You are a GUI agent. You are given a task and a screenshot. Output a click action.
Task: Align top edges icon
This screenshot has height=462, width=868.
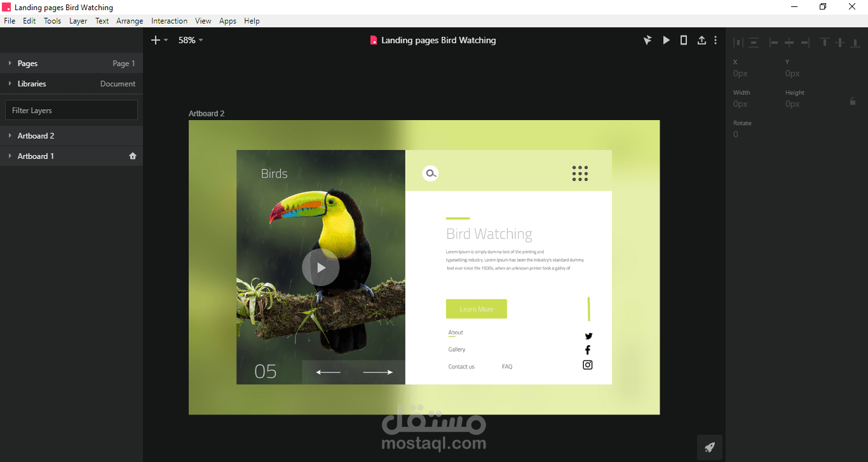(x=825, y=43)
